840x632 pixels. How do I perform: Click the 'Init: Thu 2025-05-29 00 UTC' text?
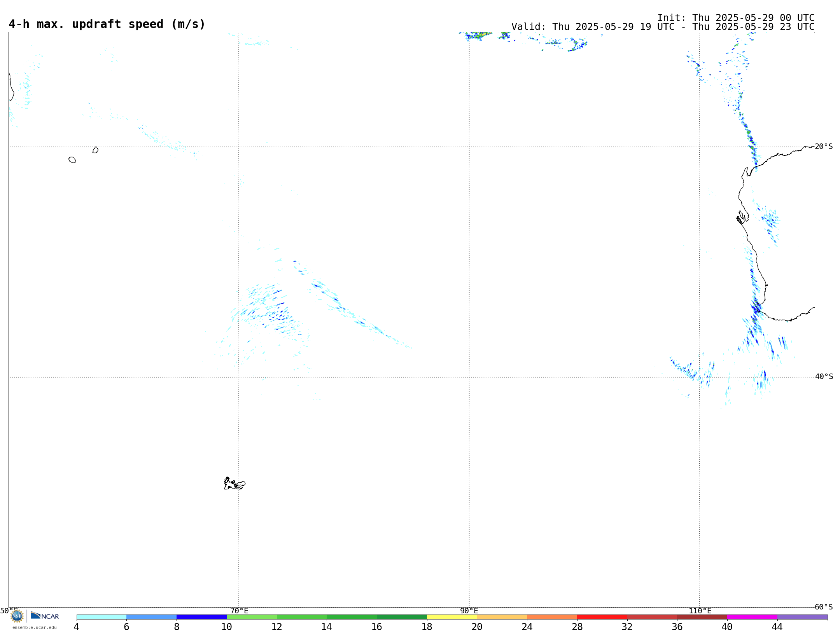[736, 18]
